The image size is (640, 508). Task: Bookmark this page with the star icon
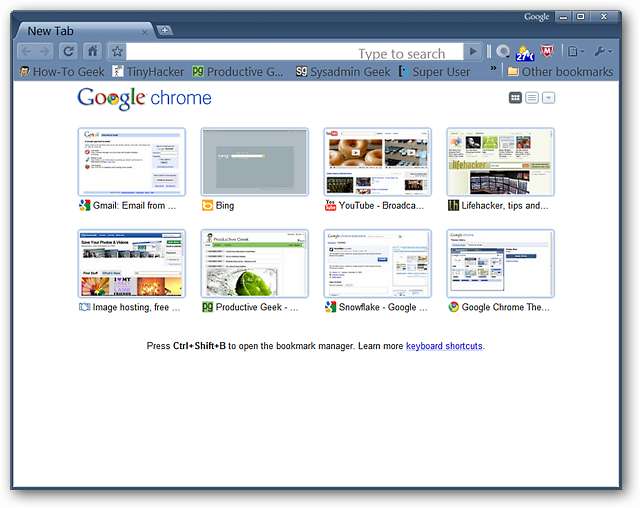[117, 51]
